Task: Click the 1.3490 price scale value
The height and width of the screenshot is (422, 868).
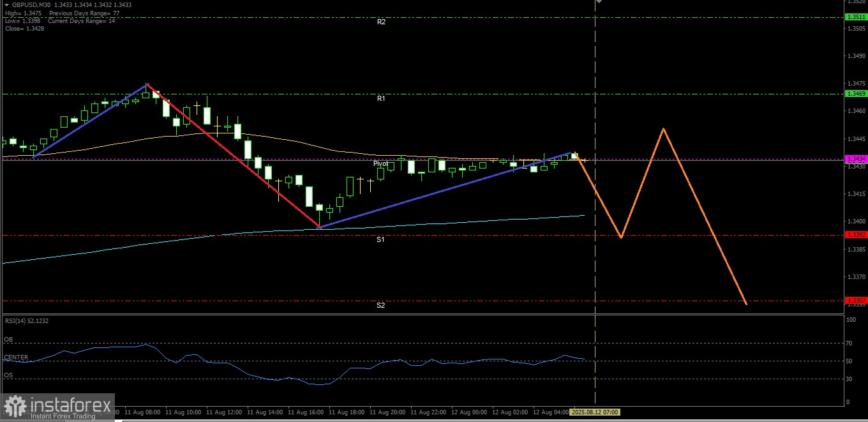Action: (x=857, y=56)
